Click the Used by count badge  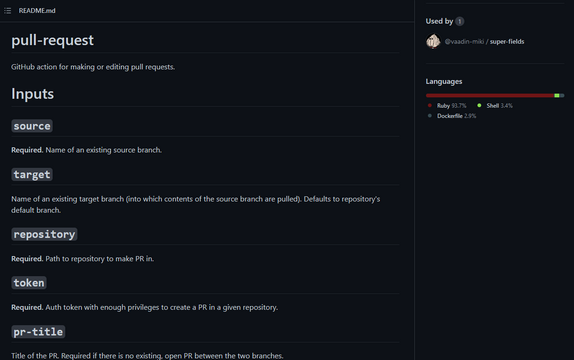[x=460, y=21]
